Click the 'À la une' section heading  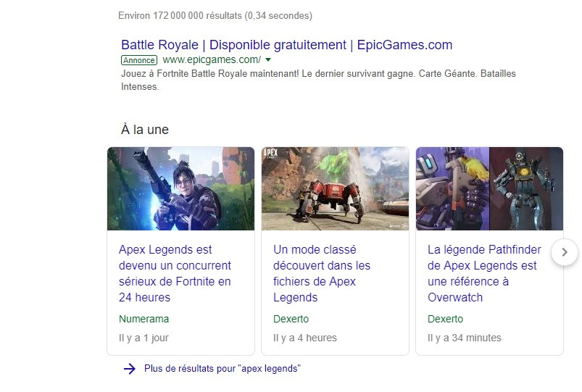coord(145,130)
